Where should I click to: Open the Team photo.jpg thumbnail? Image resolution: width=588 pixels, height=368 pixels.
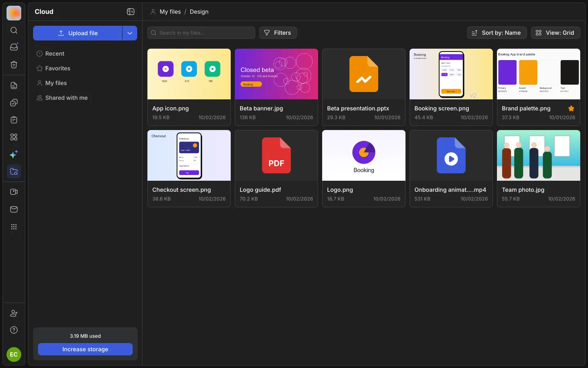(x=539, y=155)
